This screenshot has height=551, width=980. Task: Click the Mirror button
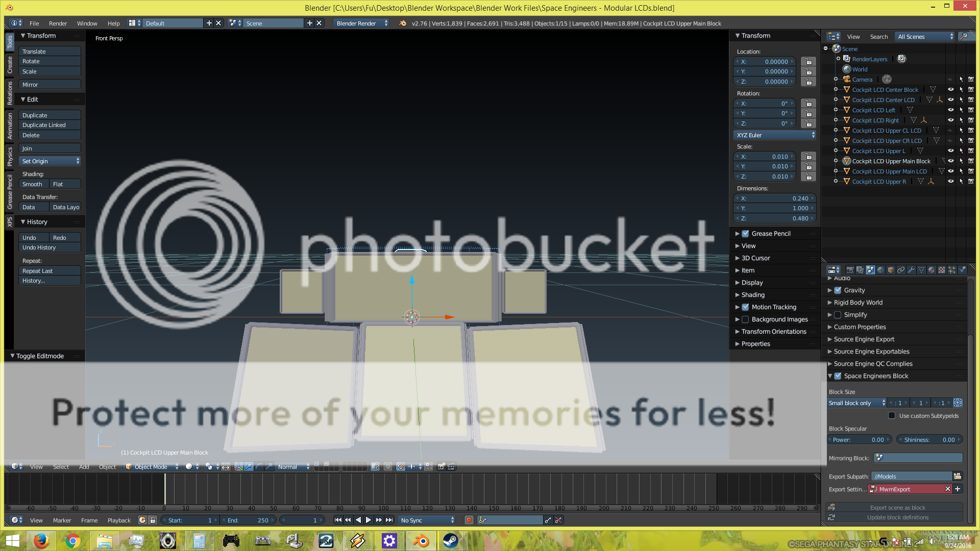pos(50,85)
